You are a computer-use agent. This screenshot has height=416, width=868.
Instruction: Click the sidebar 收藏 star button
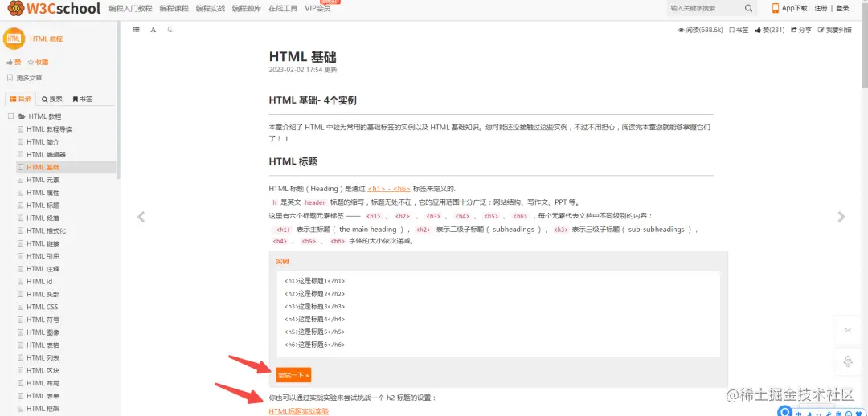39,63
